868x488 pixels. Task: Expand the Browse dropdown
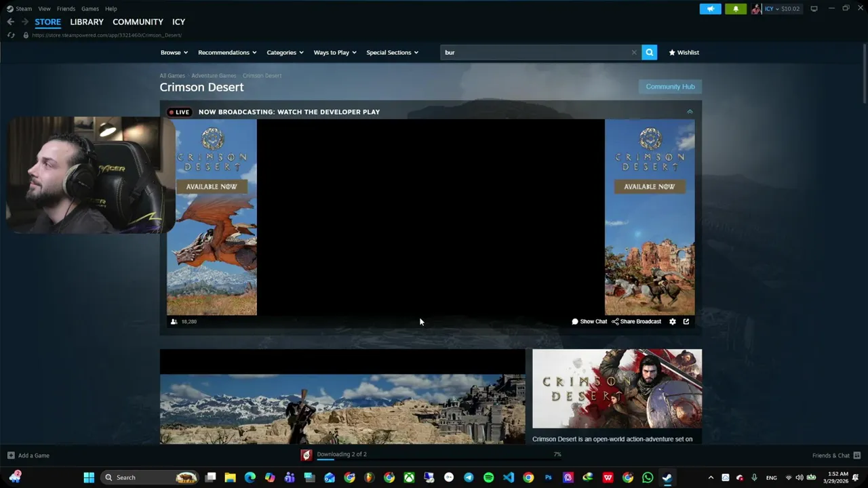point(174,52)
